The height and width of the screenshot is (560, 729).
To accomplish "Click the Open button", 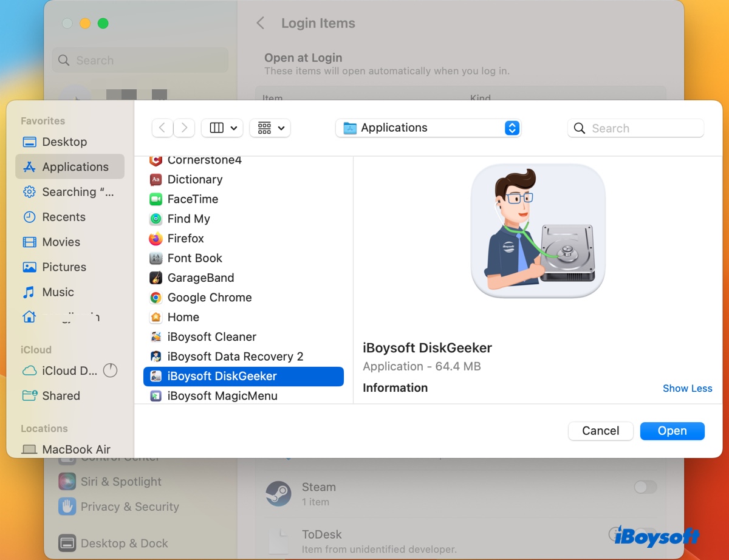I will tap(673, 431).
